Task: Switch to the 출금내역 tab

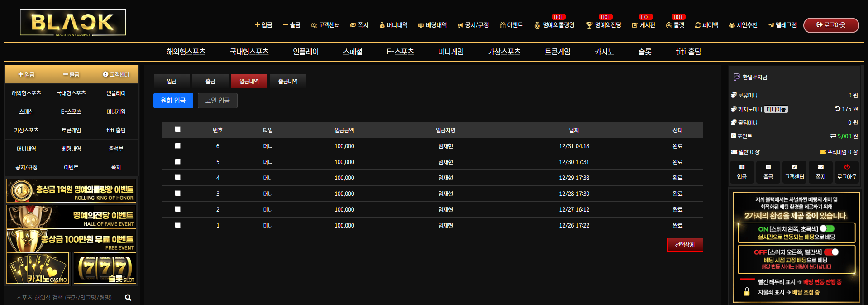Action: 288,81
